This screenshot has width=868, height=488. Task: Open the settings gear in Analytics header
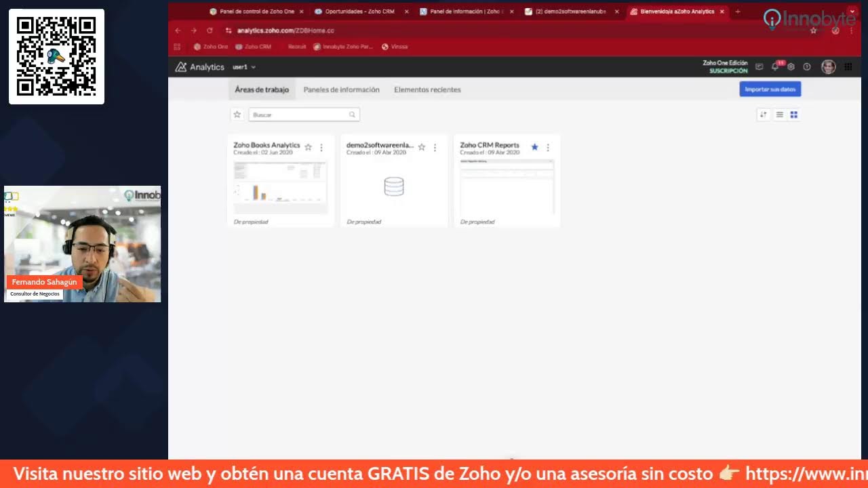(x=791, y=67)
